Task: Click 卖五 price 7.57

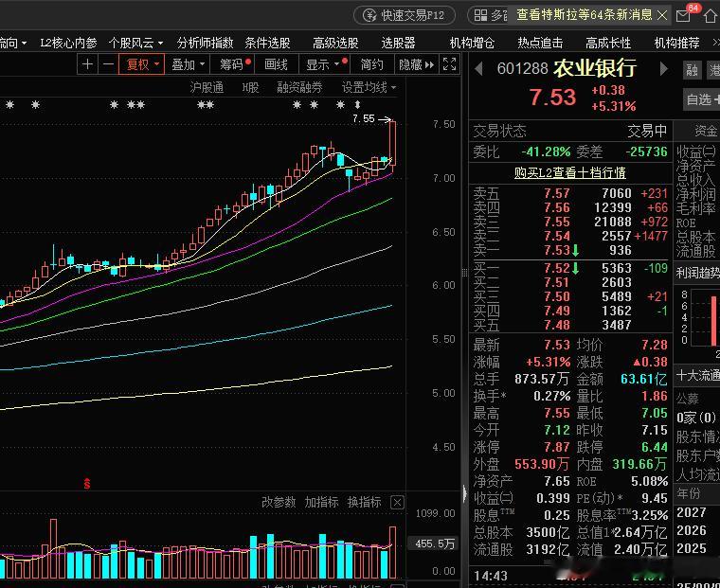Action: click(556, 194)
